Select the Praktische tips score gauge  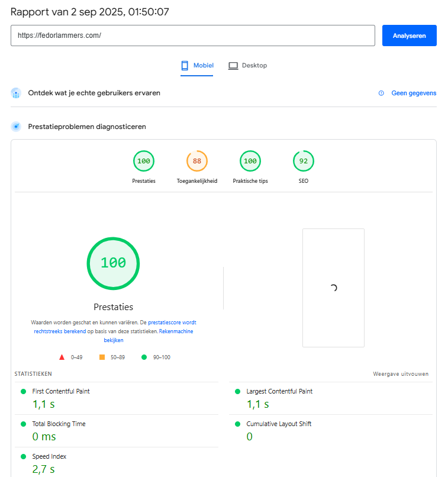tap(250, 161)
